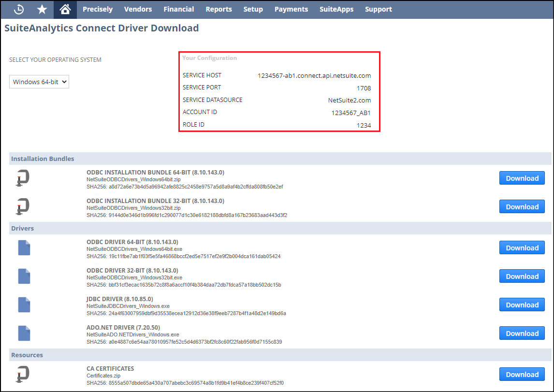Download the JDBC Driver

click(x=522, y=305)
